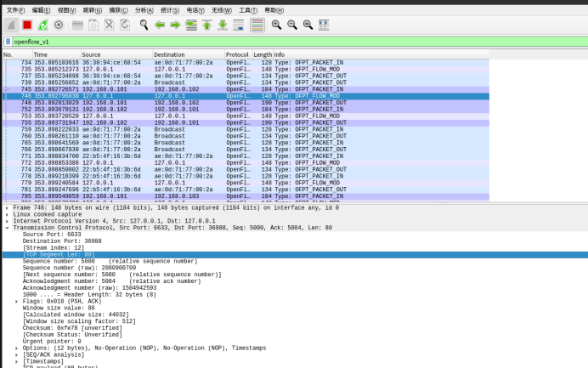Open the 编辑(E) menu
588x368 pixels.
(x=42, y=10)
